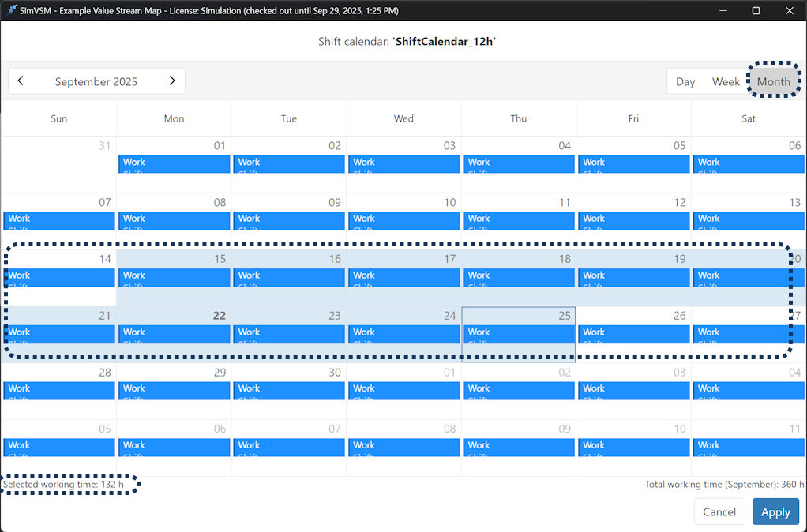The height and width of the screenshot is (532, 807).
Task: Select empty day cell for August 31
Action: click(59, 170)
